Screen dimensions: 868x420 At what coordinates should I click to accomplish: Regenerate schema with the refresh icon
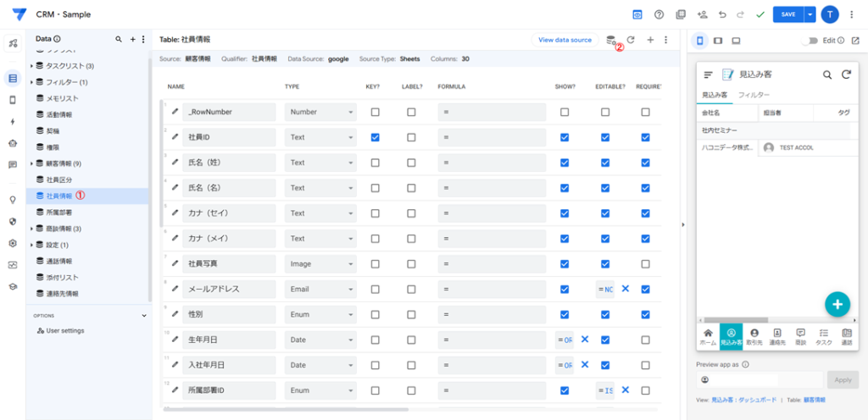pos(631,40)
